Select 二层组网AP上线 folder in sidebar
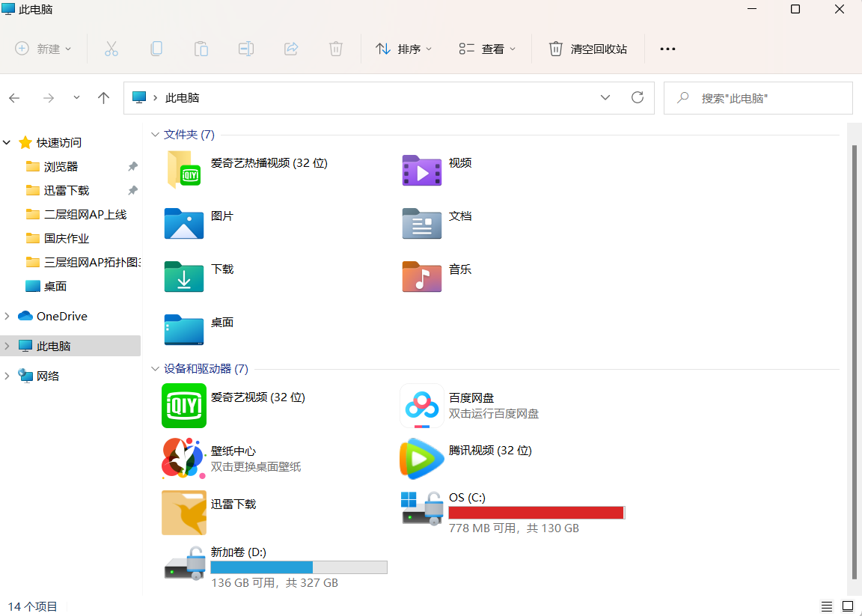Viewport: 862px width, 616px height. click(85, 215)
